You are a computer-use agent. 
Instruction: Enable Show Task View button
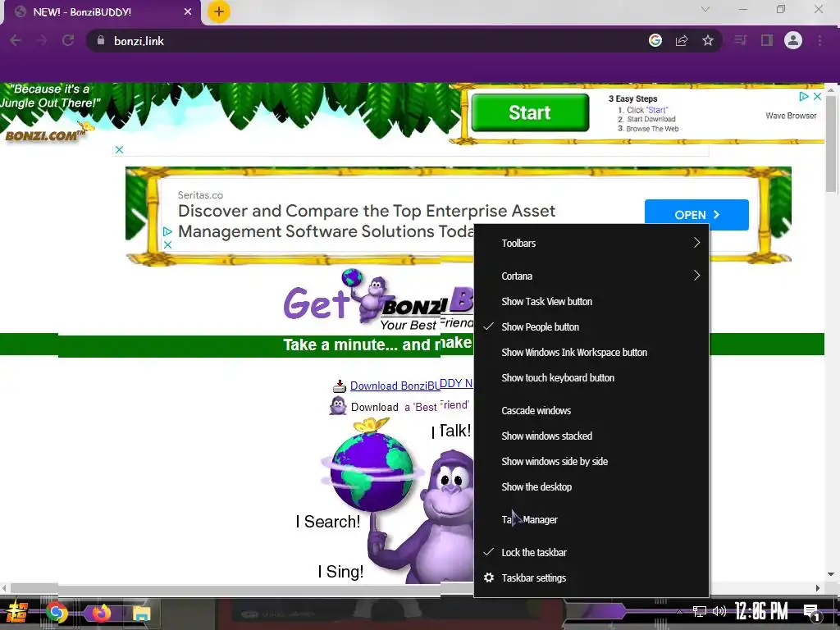point(591,302)
